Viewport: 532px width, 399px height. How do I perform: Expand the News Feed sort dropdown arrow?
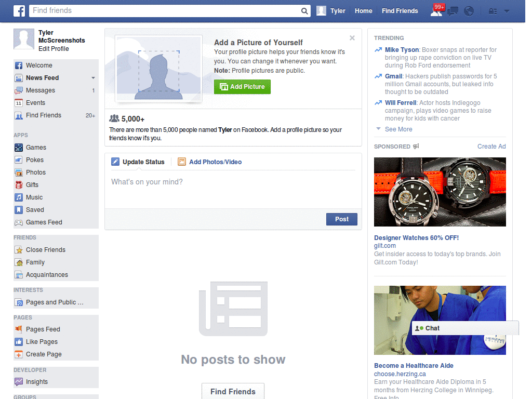(x=94, y=78)
